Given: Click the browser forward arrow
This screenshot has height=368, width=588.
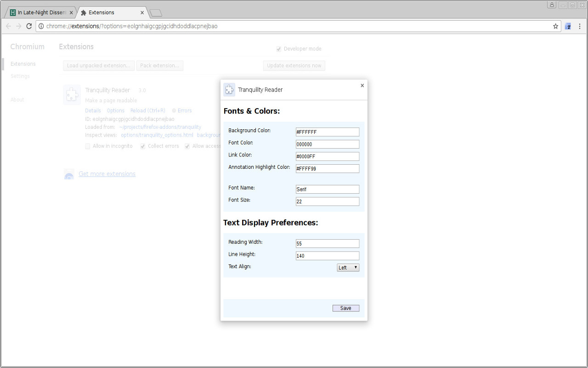Looking at the screenshot, I should [x=19, y=26].
